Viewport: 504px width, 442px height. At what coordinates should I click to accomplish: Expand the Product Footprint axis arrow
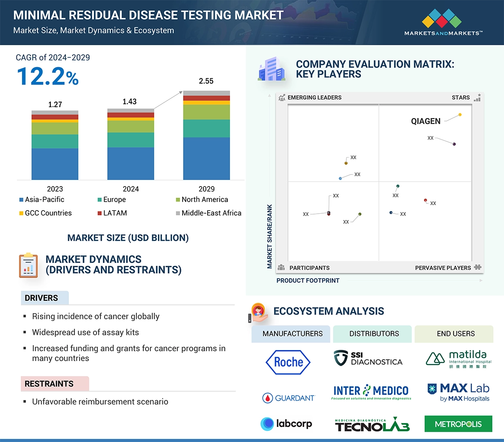tap(480, 280)
